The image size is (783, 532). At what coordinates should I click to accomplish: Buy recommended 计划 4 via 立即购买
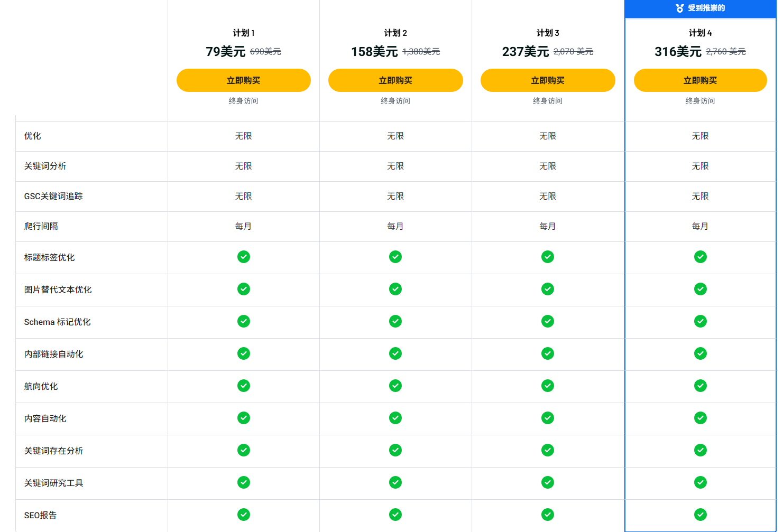coord(700,80)
